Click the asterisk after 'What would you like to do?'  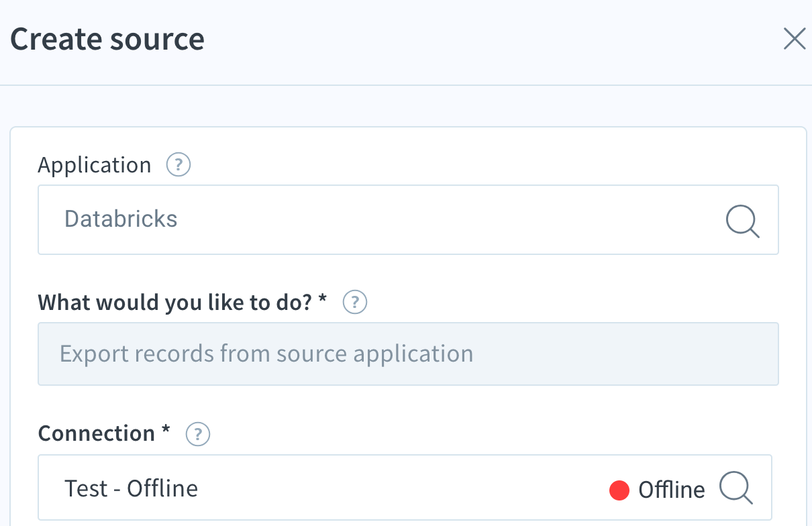point(323,301)
